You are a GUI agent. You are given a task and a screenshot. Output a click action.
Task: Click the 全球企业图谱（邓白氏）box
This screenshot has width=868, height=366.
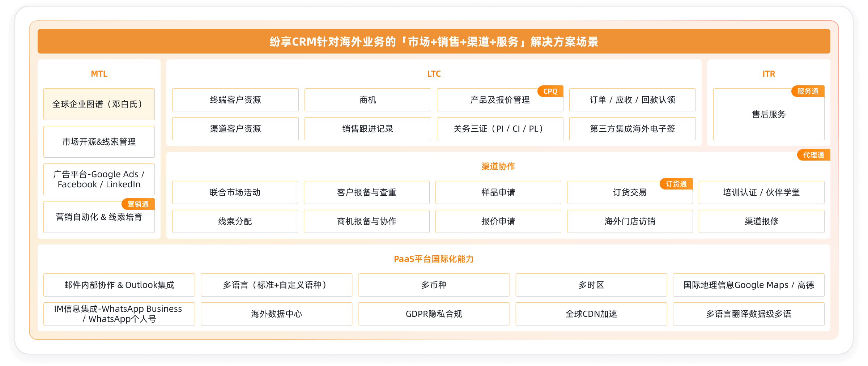(99, 104)
